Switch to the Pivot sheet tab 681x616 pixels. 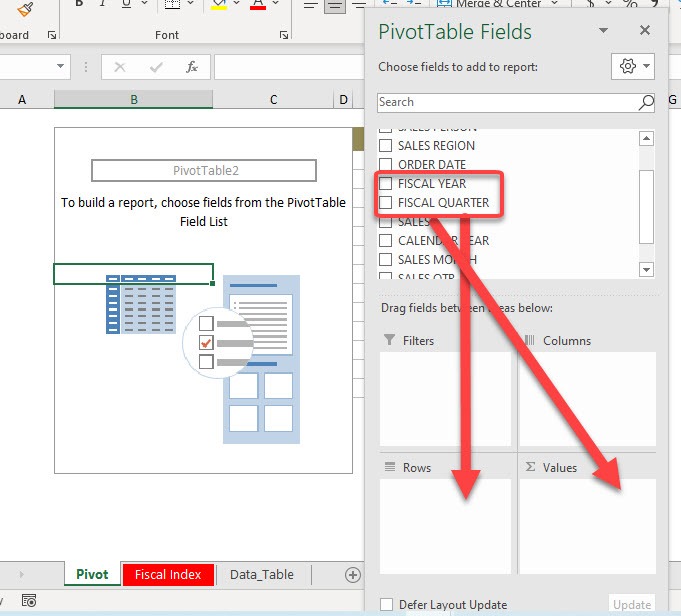[x=92, y=574]
